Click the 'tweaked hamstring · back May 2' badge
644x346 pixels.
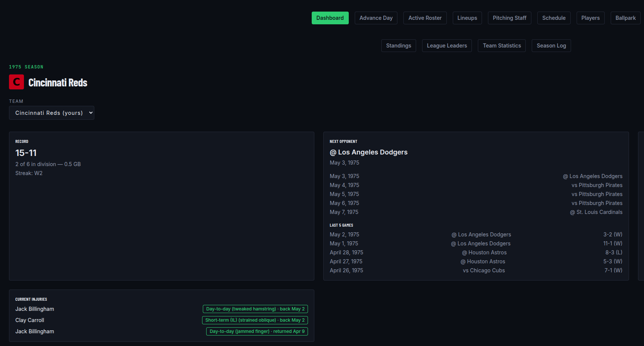click(x=255, y=309)
